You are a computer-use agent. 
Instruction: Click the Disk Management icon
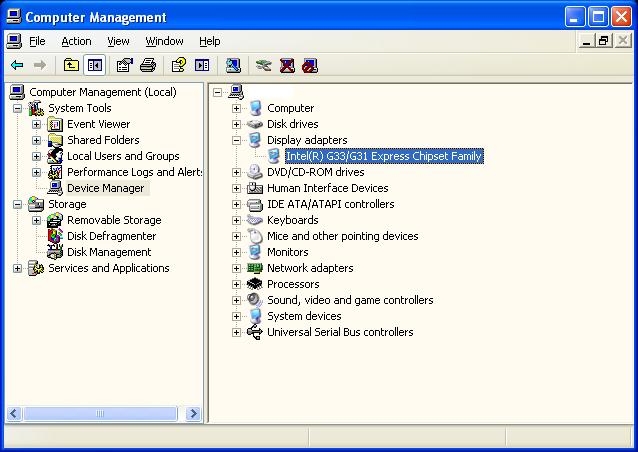coord(55,252)
